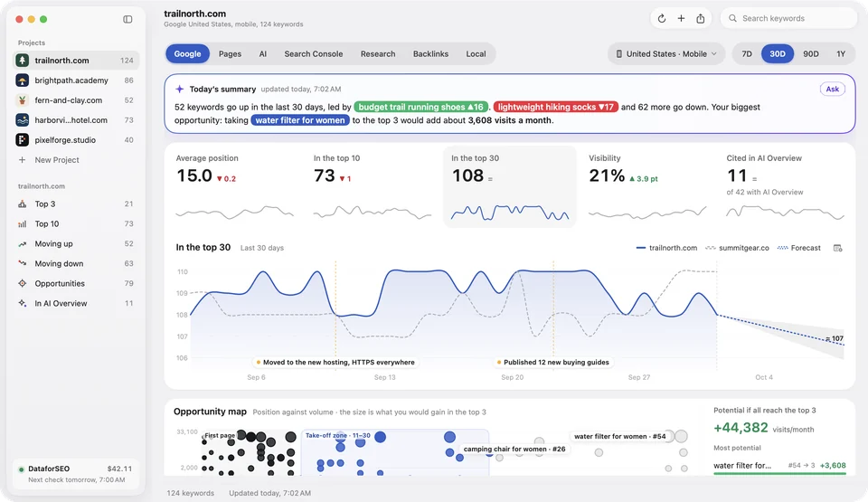Click the 'water filter for women · #54' label

[x=619, y=436]
